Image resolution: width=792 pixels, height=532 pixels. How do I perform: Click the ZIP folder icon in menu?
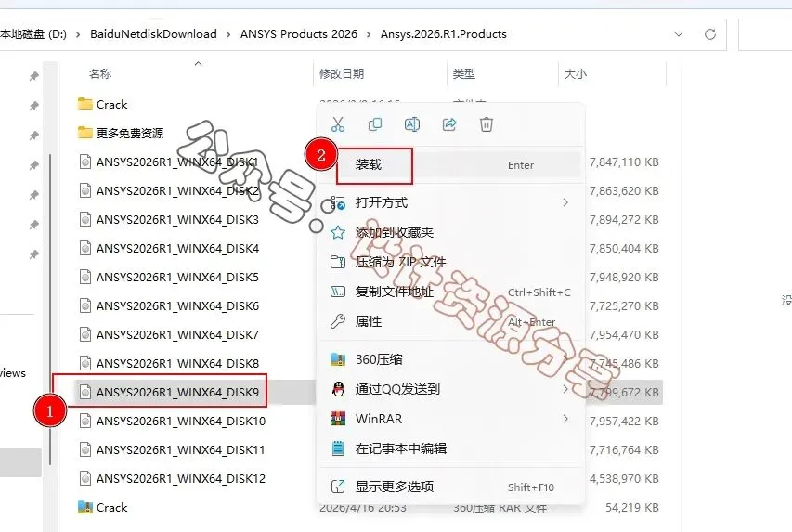click(x=338, y=262)
